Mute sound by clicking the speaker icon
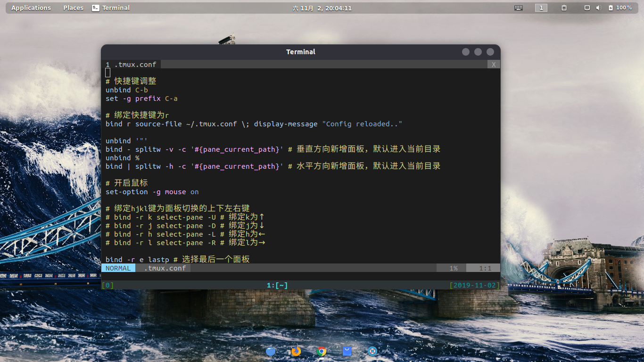 (599, 8)
